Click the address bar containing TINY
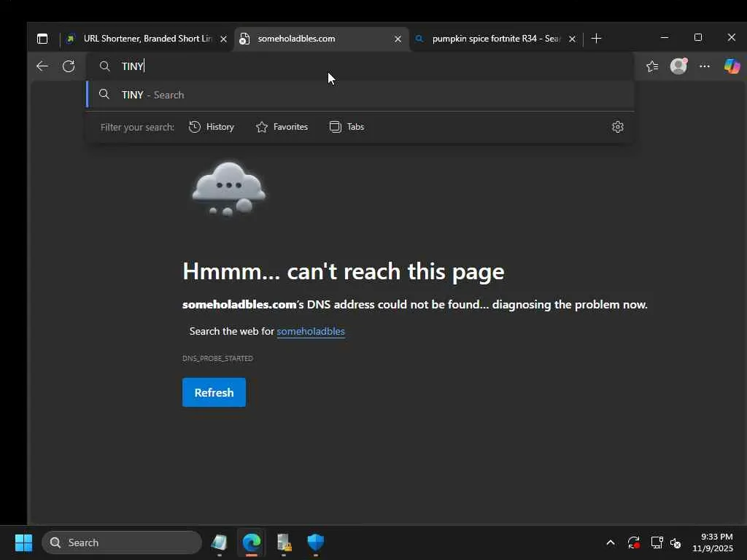 (360, 66)
